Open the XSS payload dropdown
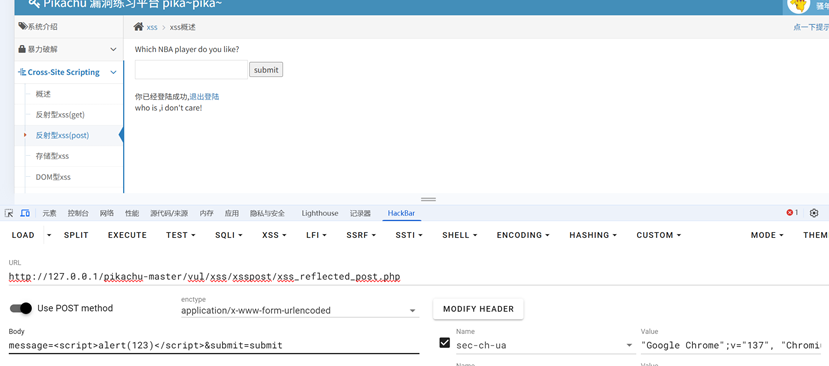The width and height of the screenshot is (829, 366). click(x=274, y=235)
